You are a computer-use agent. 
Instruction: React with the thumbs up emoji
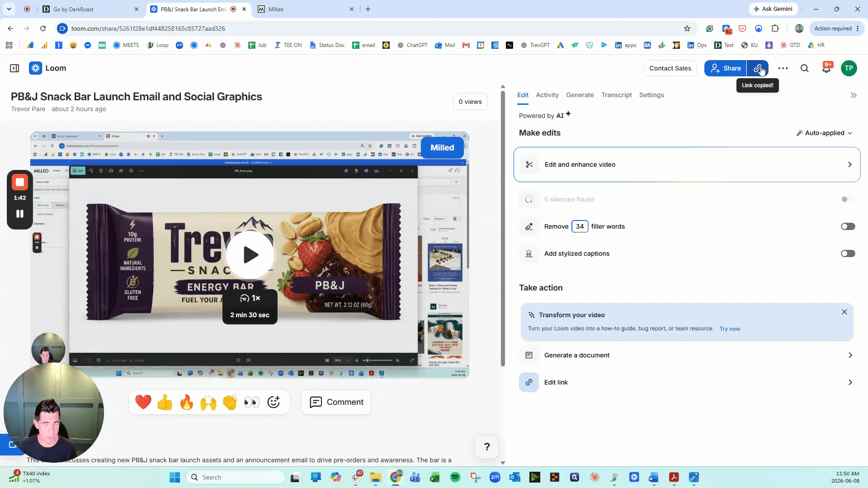[165, 402]
